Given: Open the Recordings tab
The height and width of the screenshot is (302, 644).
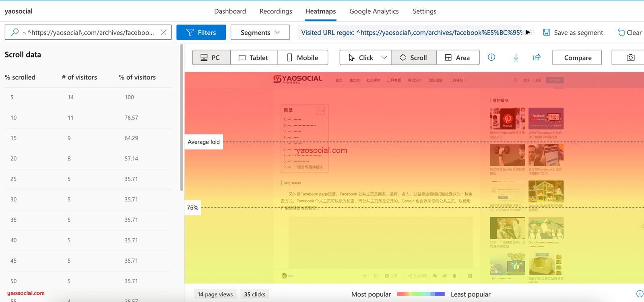Looking at the screenshot, I should [x=276, y=11].
